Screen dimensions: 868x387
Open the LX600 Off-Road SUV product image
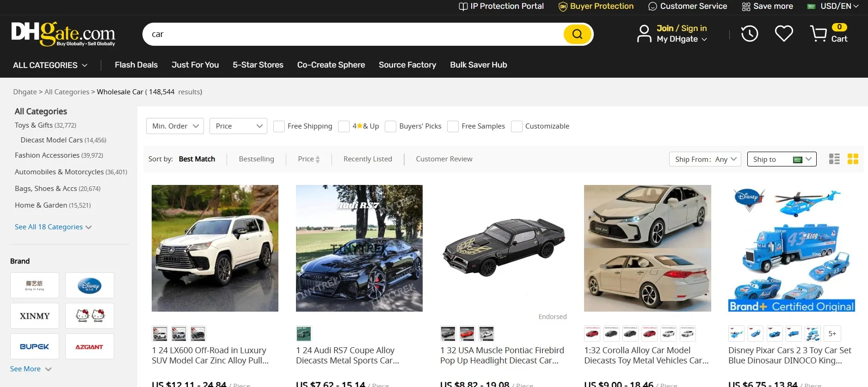(x=215, y=248)
